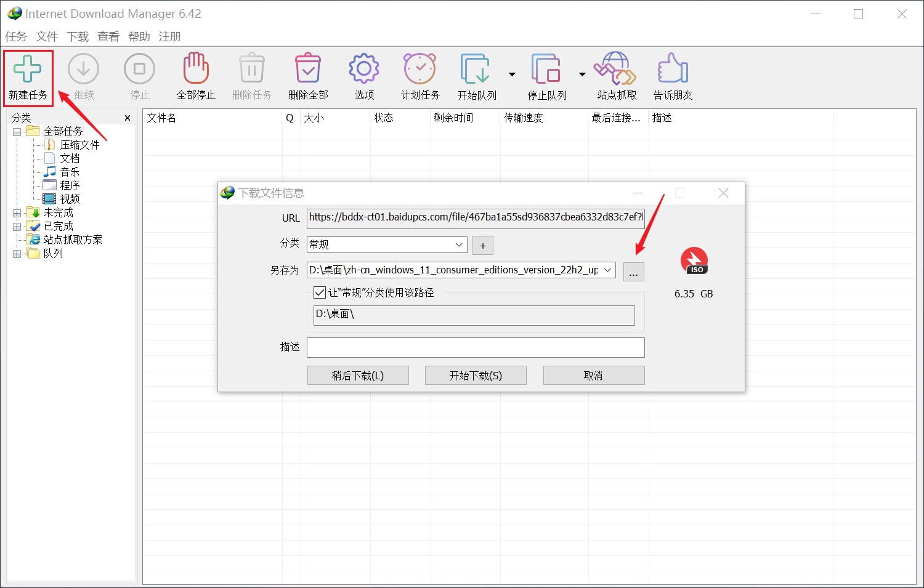
Task: Open the 另存为 path dropdown
Action: [607, 270]
